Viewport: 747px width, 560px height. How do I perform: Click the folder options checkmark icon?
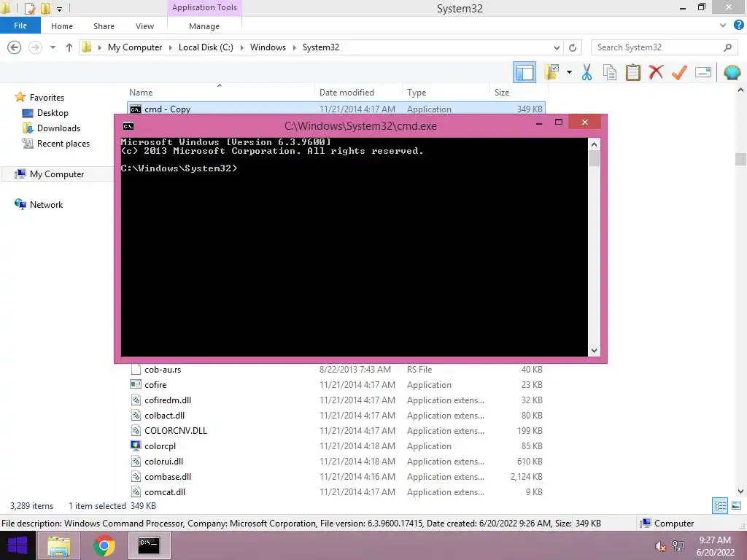click(x=551, y=72)
